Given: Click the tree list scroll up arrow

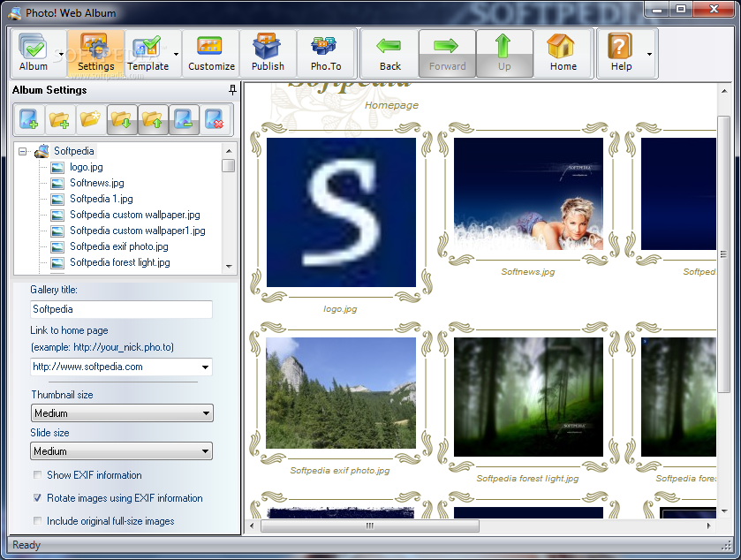Looking at the screenshot, I should [229, 151].
